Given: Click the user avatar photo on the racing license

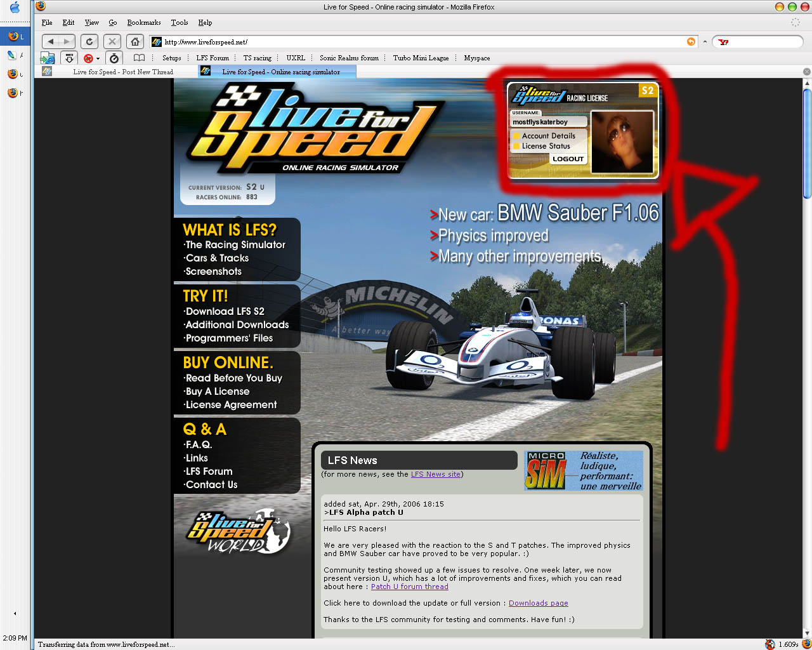Looking at the screenshot, I should point(622,142).
